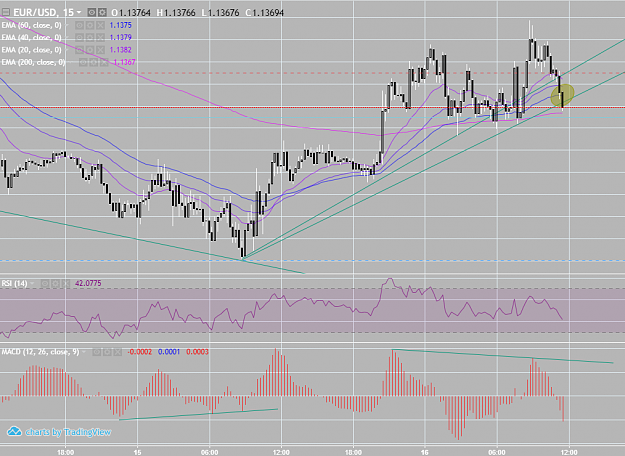Select the yellow ellipse drawing on the price chart
This screenshot has width=625, height=456.
(562, 95)
